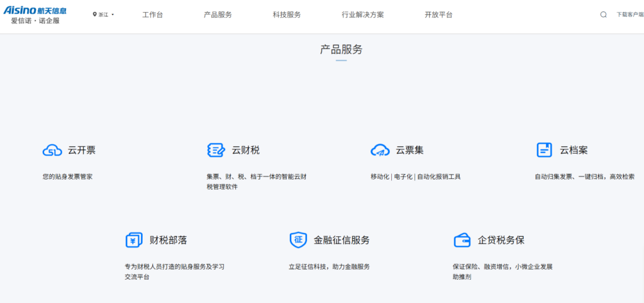Click the location pin next to 浙江

coord(94,14)
